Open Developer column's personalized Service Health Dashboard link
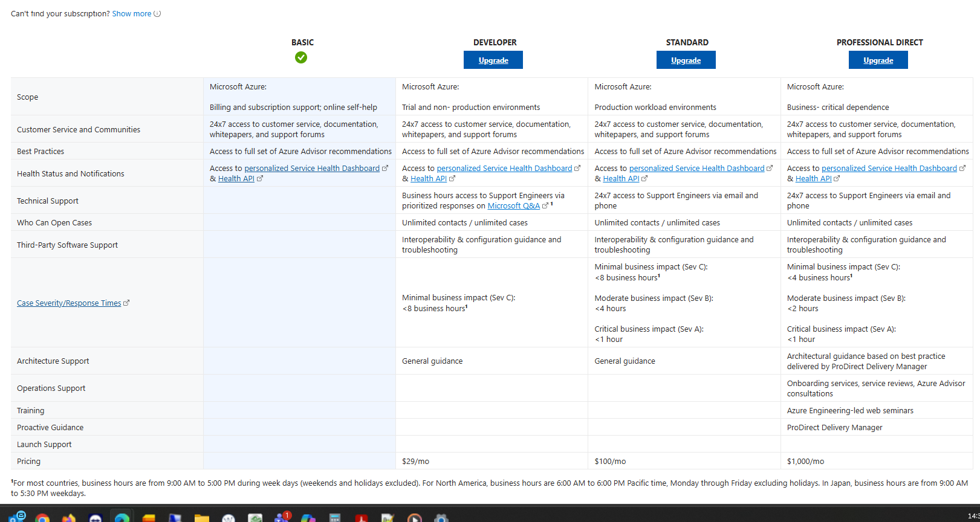The width and height of the screenshot is (980, 522). [x=504, y=169]
